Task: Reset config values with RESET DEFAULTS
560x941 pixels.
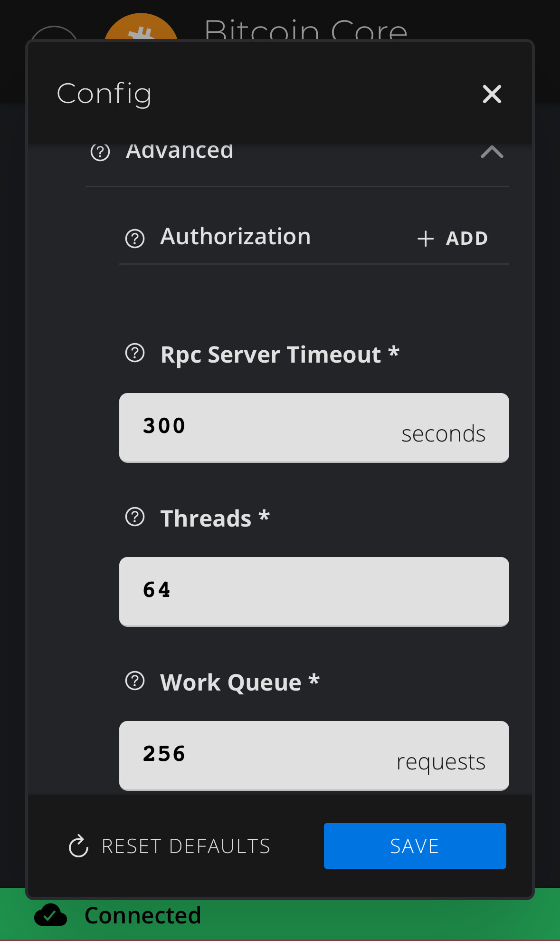Action: pyautogui.click(x=170, y=846)
